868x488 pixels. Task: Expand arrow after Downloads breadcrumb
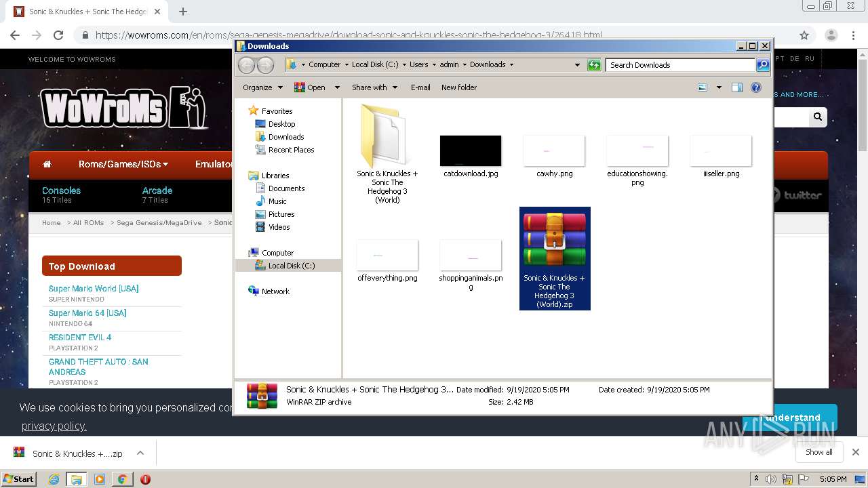coord(511,65)
